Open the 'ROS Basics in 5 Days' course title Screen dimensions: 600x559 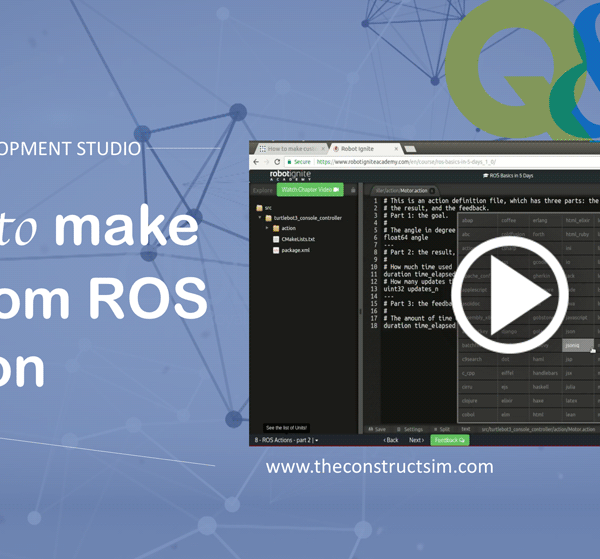coord(508,176)
